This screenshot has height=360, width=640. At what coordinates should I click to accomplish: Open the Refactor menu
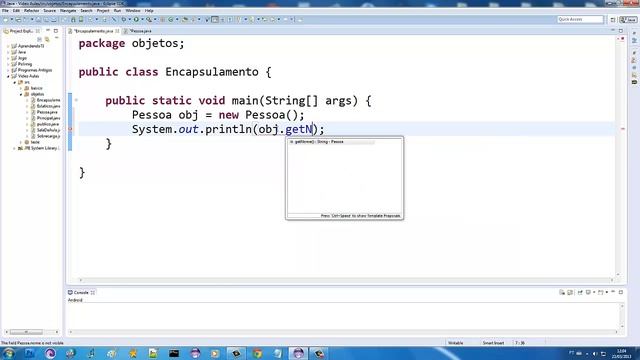point(31,11)
